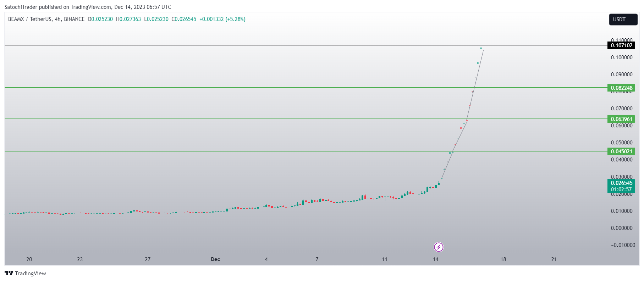Click the Dec label on time axis
644x281 pixels.
pyautogui.click(x=215, y=259)
